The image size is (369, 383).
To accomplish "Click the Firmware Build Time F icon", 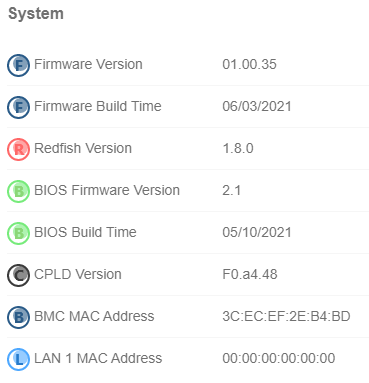I will [18, 107].
